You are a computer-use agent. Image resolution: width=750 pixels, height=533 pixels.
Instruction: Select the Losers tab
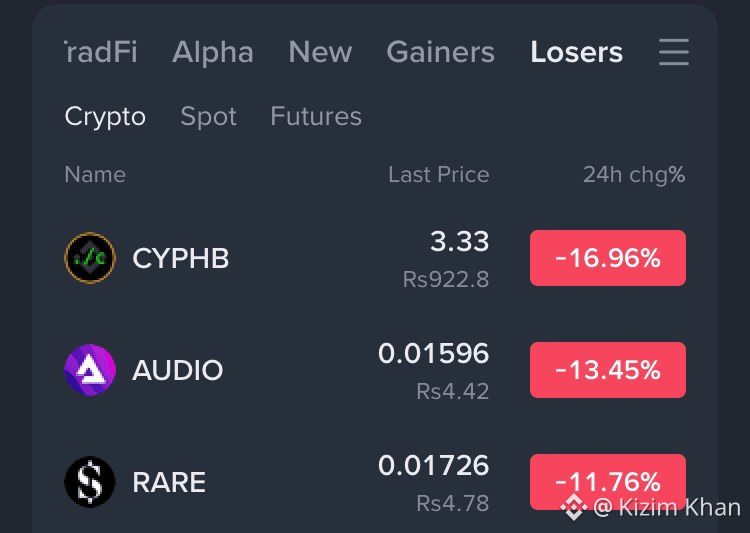tap(576, 52)
